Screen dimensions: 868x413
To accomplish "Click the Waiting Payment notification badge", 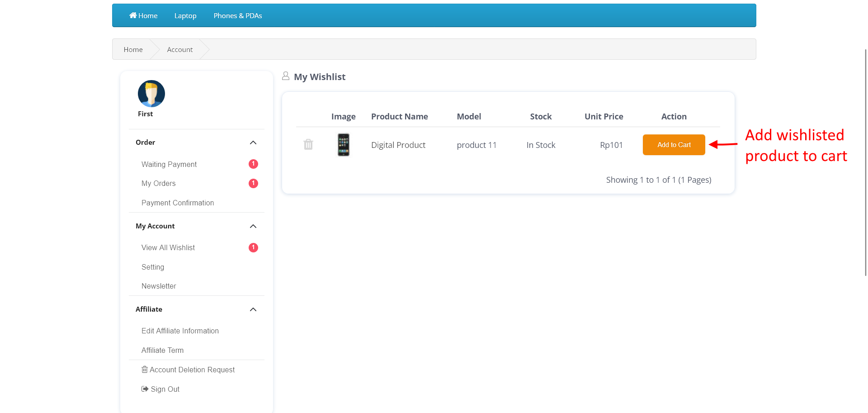I will pyautogui.click(x=253, y=164).
